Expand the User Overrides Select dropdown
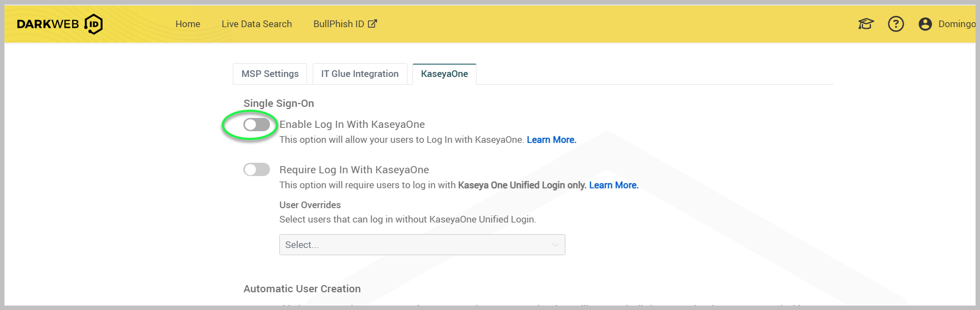The width and height of the screenshot is (980, 310). [x=421, y=245]
